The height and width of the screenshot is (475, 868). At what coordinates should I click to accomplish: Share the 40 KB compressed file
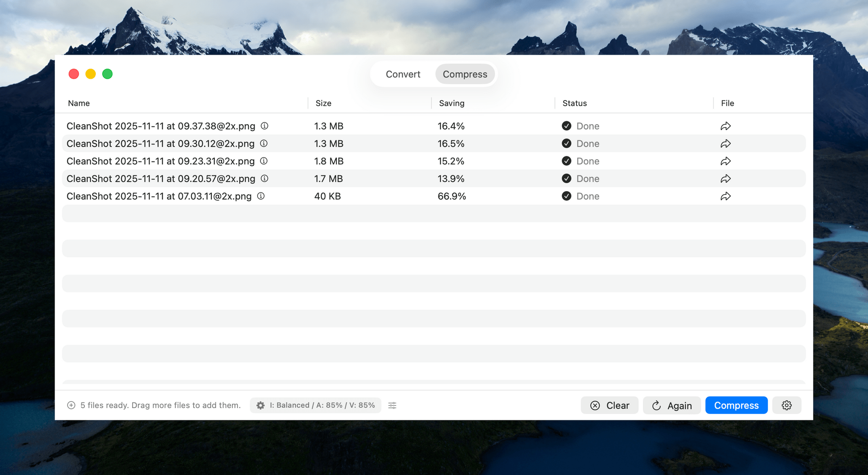tap(726, 196)
